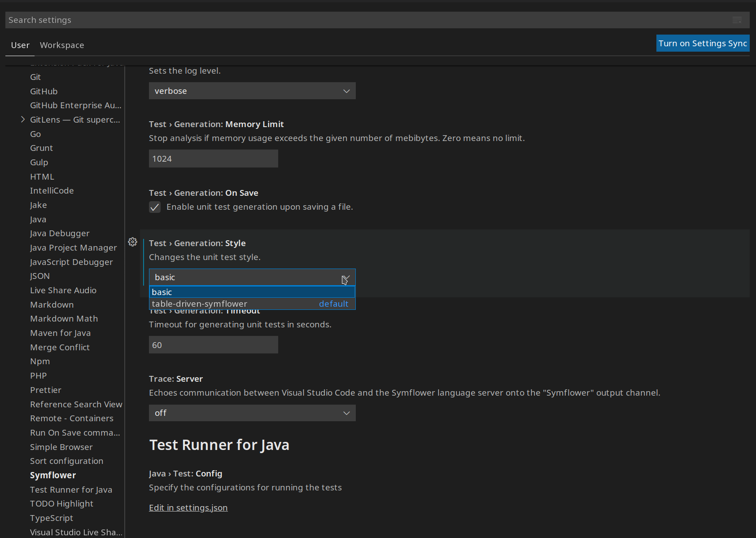Select HTML in the settings tree
Screen dimensions: 756x538
click(42, 176)
